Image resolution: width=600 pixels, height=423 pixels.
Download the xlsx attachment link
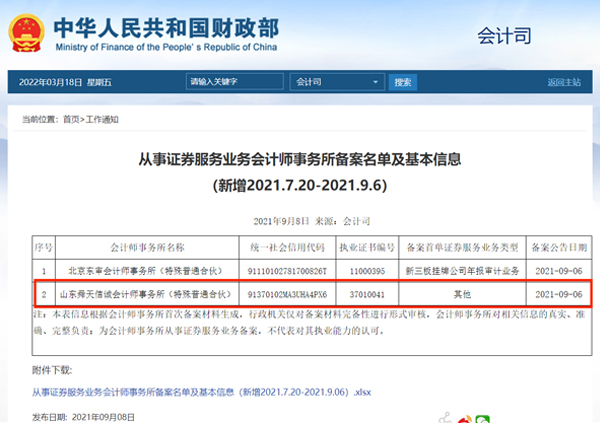pyautogui.click(x=201, y=392)
